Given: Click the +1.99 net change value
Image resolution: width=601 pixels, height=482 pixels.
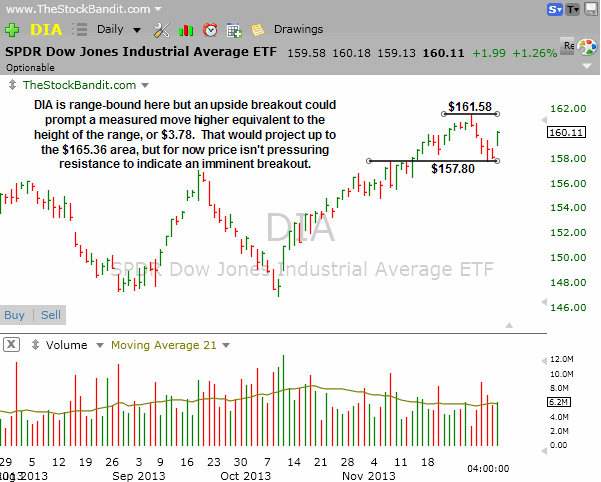Looking at the screenshot, I should 489,53.
